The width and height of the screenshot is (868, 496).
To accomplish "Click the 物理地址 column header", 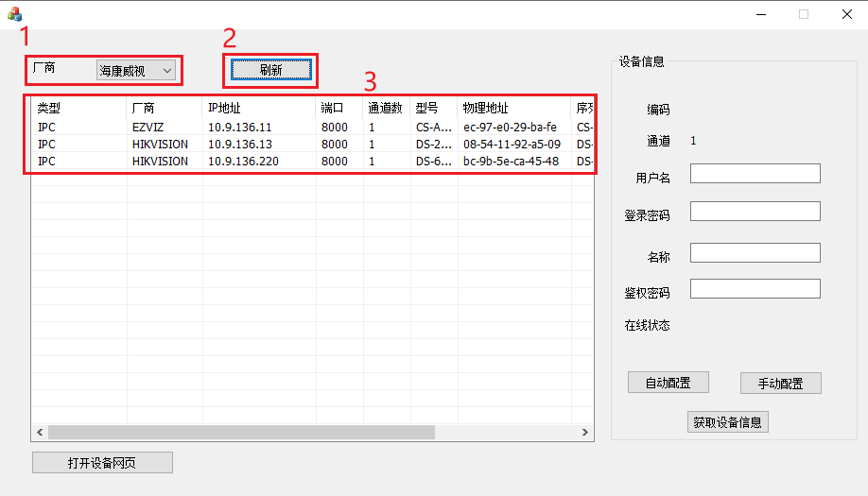I will (514, 108).
